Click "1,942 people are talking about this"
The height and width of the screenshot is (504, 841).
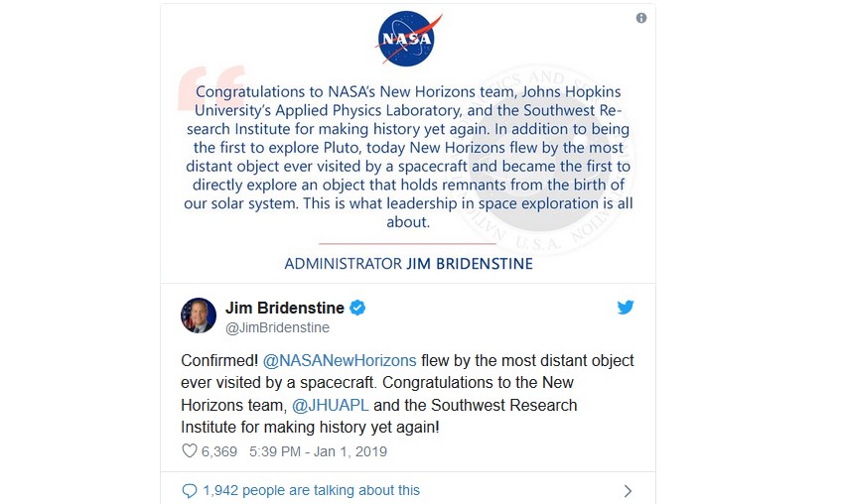[x=311, y=490]
